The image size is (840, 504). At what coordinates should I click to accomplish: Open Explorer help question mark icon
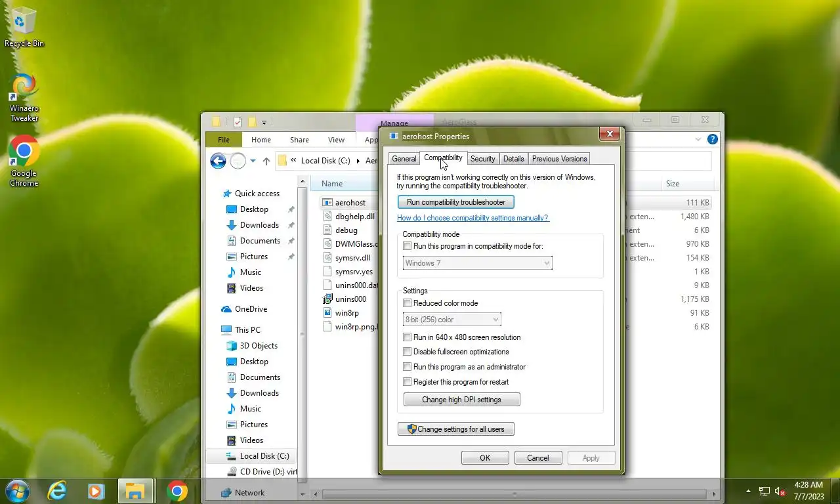713,139
